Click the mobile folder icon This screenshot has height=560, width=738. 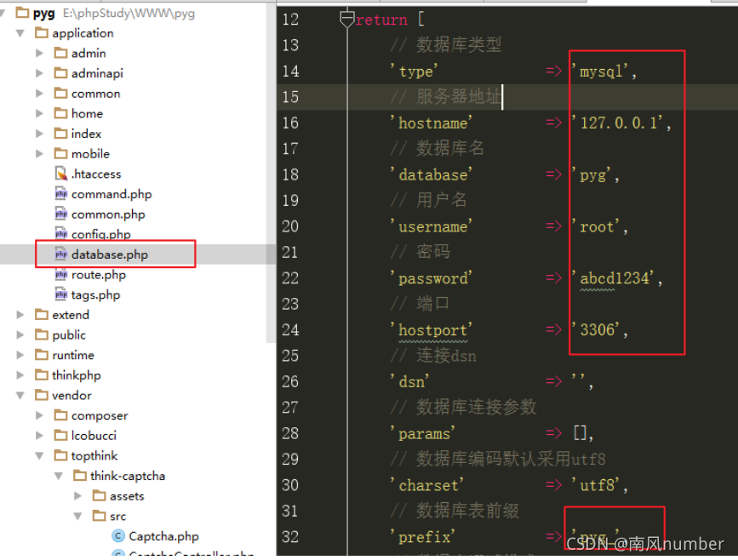click(60, 153)
